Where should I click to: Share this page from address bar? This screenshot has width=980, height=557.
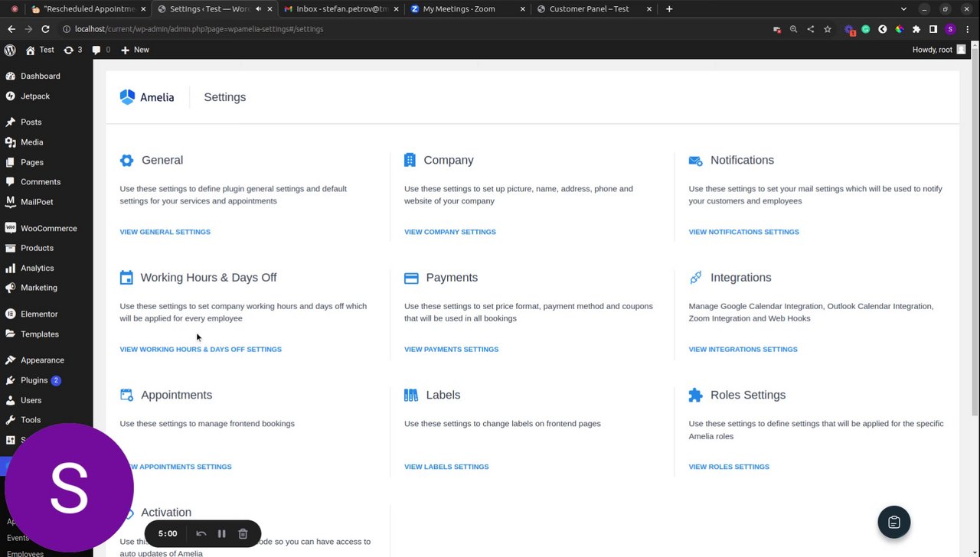[x=810, y=29]
